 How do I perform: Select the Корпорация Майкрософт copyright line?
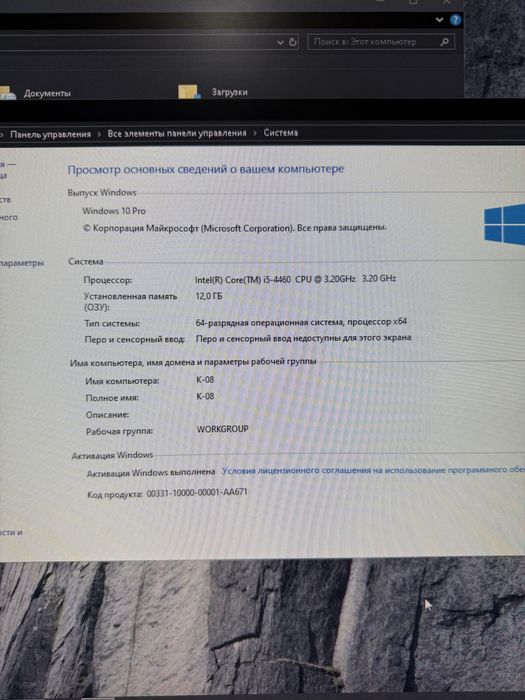pos(234,228)
